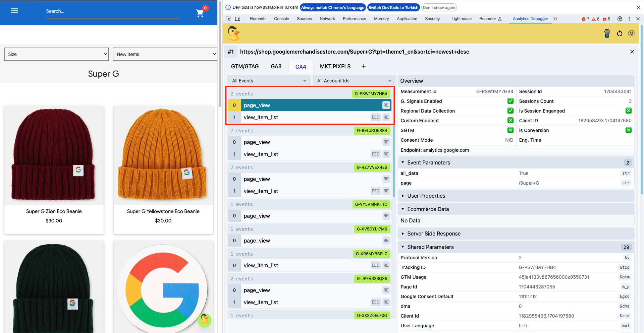Select the inspect element picker icon
The height and width of the screenshot is (333, 644).
pos(228,19)
